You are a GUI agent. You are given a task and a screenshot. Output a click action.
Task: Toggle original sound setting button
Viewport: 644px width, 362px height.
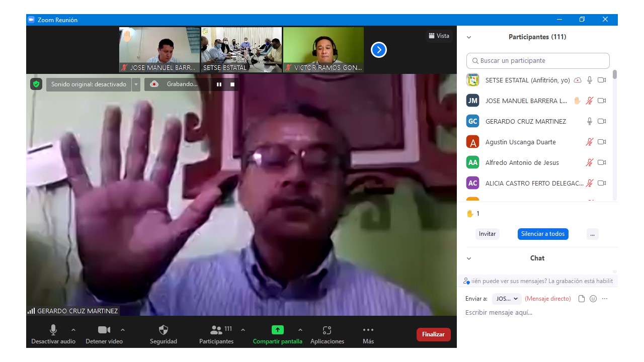point(89,84)
